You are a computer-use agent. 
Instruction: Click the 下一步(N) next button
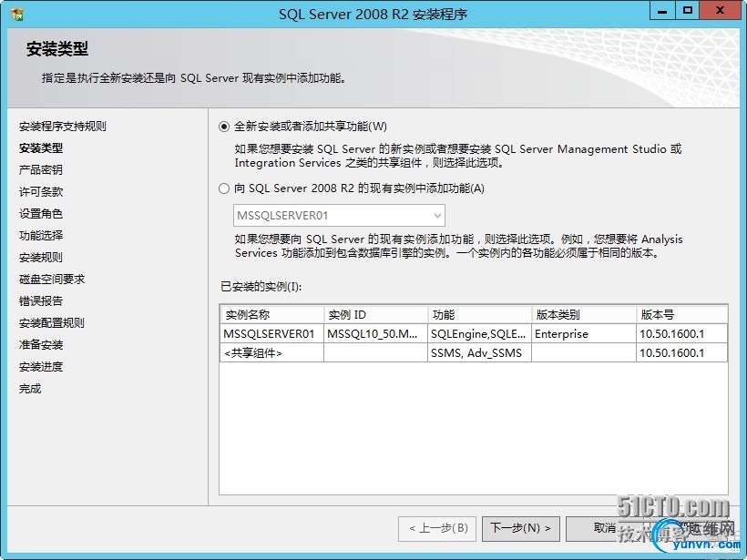(x=521, y=528)
